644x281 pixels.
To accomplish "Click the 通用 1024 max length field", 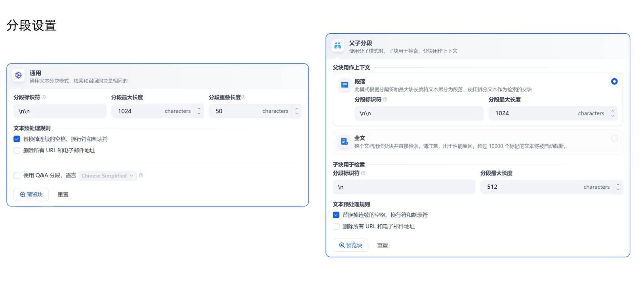I will pyautogui.click(x=158, y=111).
